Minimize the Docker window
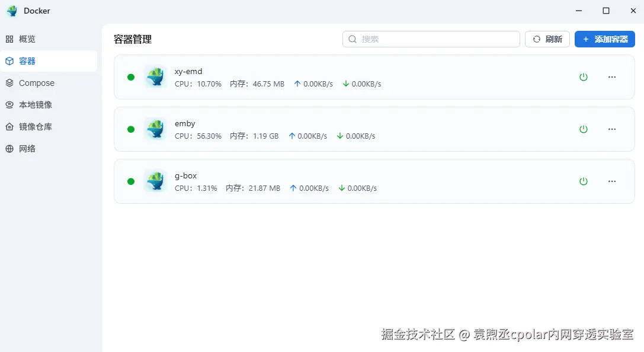The width and height of the screenshot is (644, 352). [x=579, y=11]
